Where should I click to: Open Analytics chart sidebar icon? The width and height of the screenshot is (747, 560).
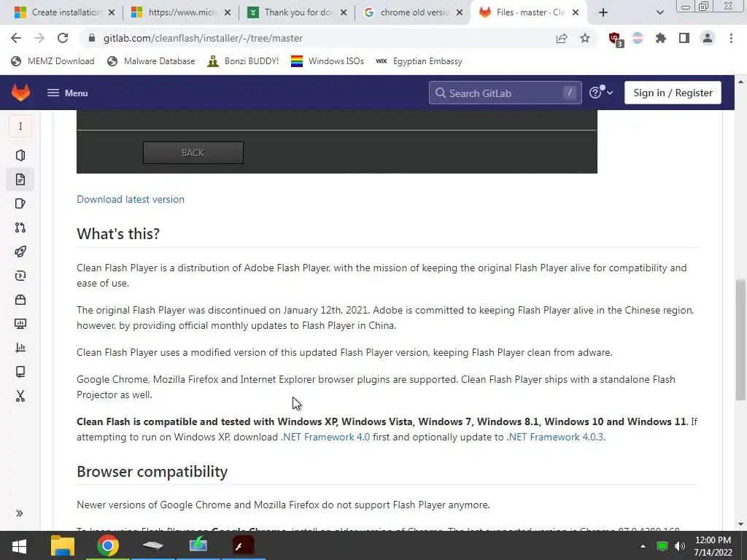tap(20, 348)
